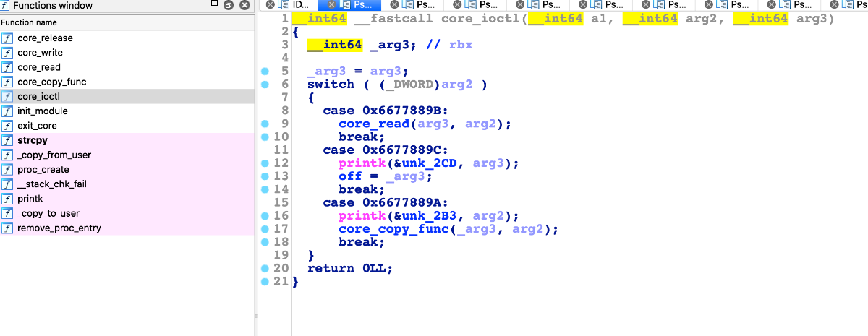The height and width of the screenshot is (336, 868).
Task: Click the function icon beside init_module
Action: tap(7, 111)
